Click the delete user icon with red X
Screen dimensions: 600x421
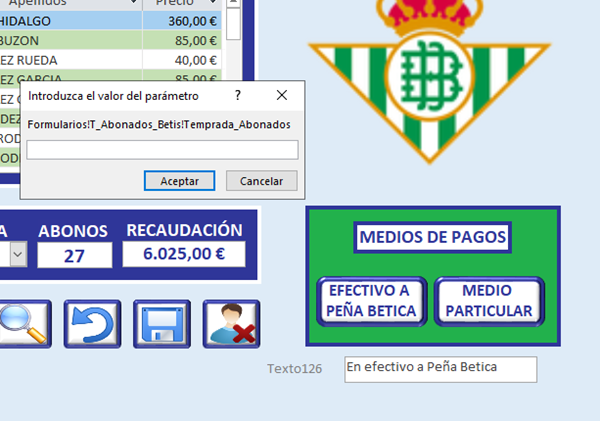click(x=232, y=324)
